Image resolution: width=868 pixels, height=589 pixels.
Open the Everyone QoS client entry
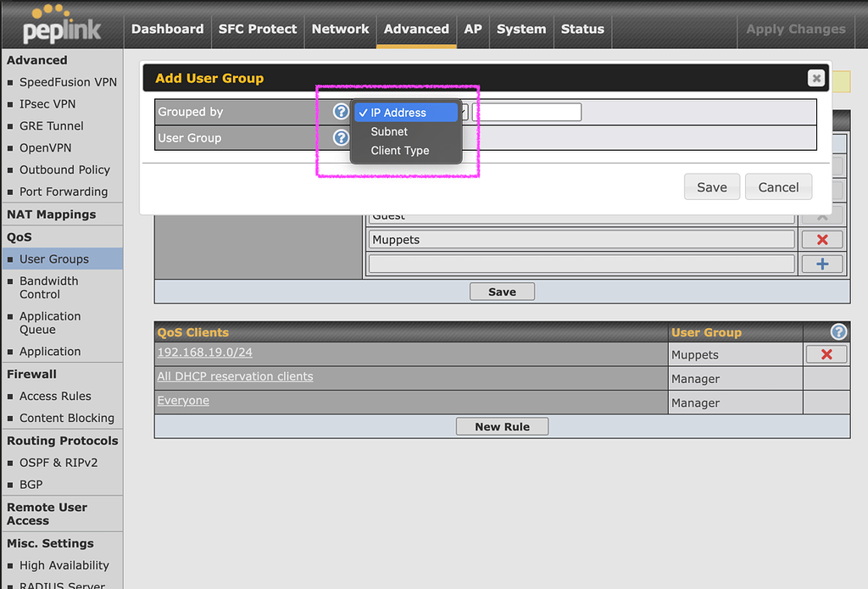[x=182, y=402]
